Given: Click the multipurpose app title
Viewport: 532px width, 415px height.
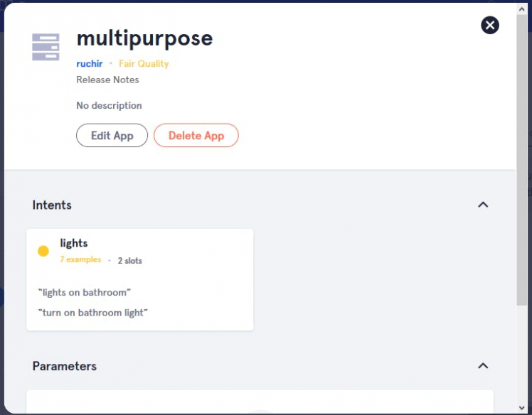Looking at the screenshot, I should coord(144,38).
